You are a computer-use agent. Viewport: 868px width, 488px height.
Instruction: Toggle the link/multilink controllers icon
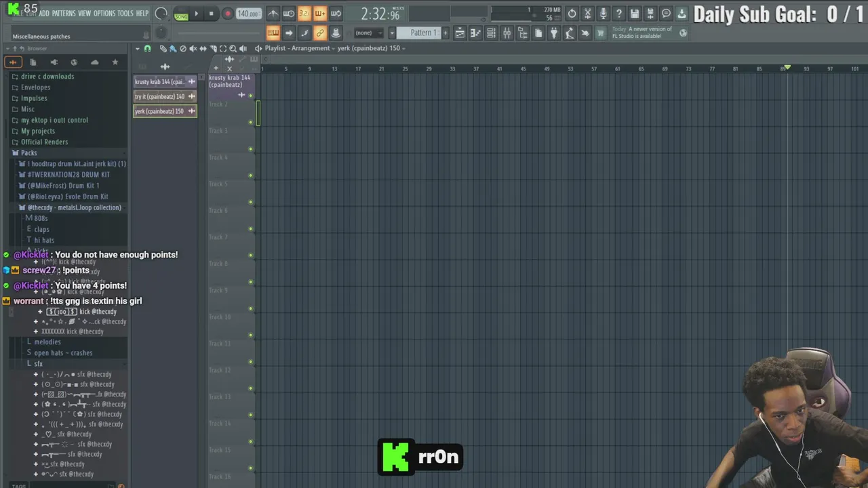point(320,33)
